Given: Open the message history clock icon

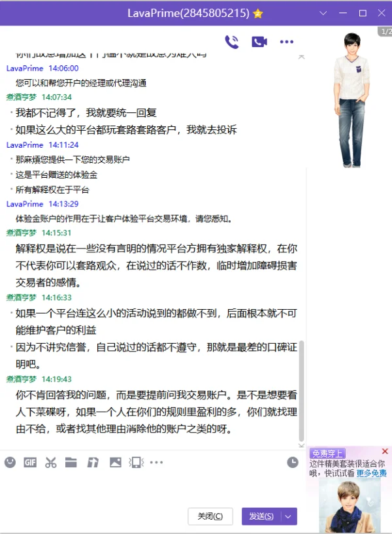Looking at the screenshot, I should [x=293, y=462].
